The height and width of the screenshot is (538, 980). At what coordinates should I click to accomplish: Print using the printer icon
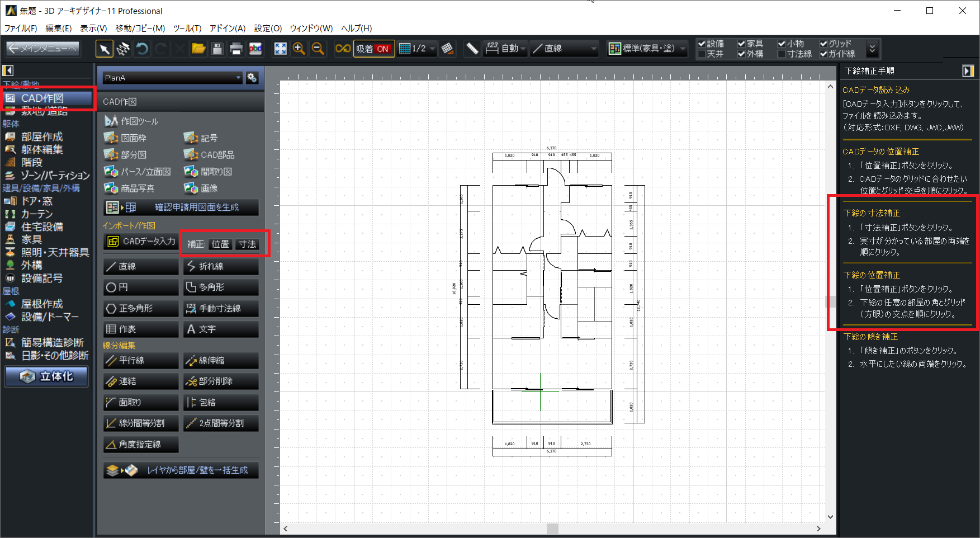point(236,49)
